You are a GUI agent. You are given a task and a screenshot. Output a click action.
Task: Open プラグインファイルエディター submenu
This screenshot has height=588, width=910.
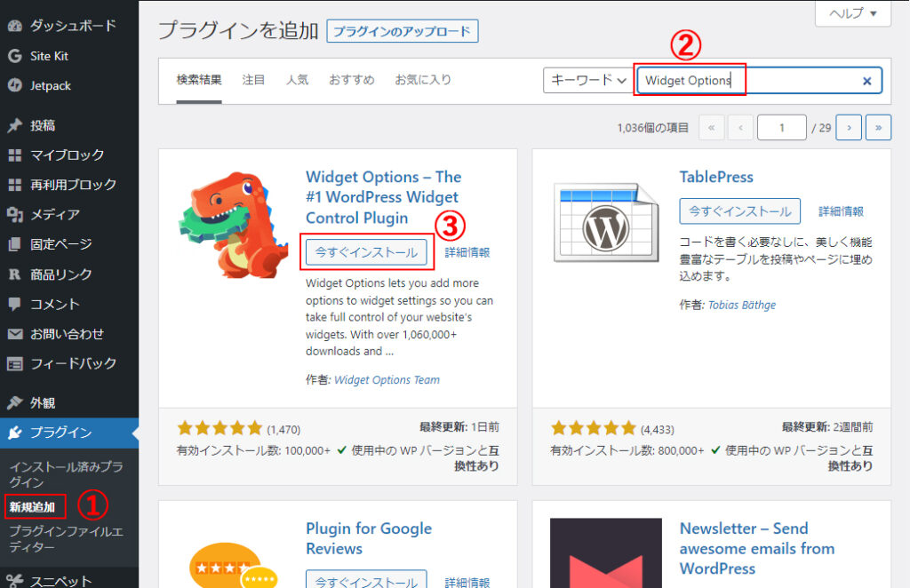66,539
